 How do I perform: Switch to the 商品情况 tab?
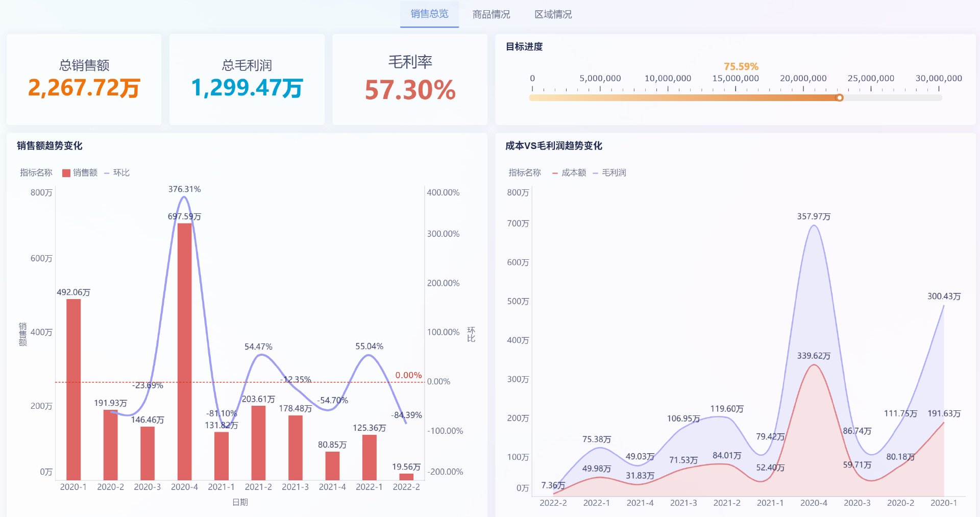[492, 14]
